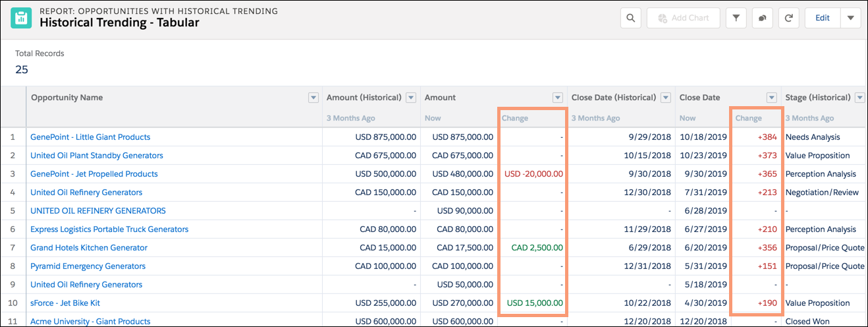Open Pyramid Emergency Generators link
This screenshot has height=327, width=868.
tap(88, 266)
